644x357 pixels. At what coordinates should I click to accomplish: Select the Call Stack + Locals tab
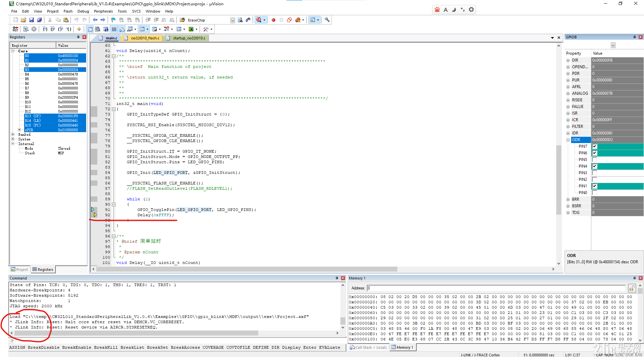pos(368,347)
